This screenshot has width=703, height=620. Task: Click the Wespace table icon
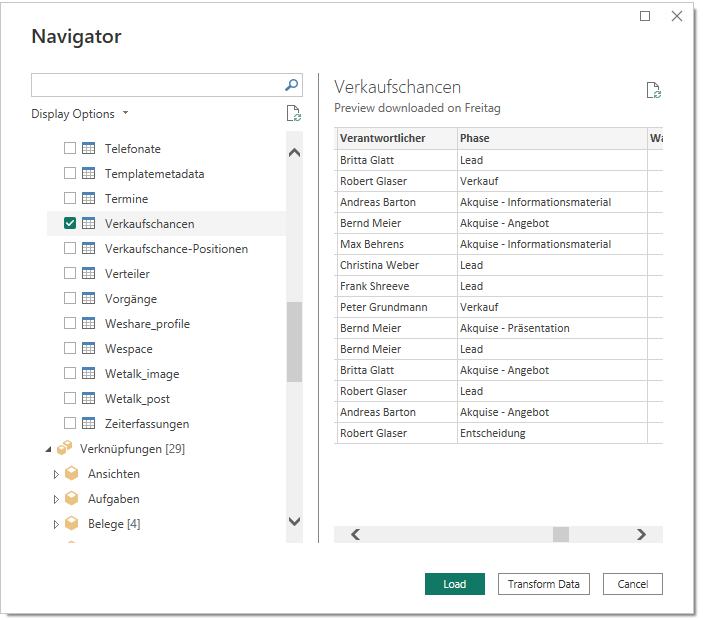click(x=89, y=348)
